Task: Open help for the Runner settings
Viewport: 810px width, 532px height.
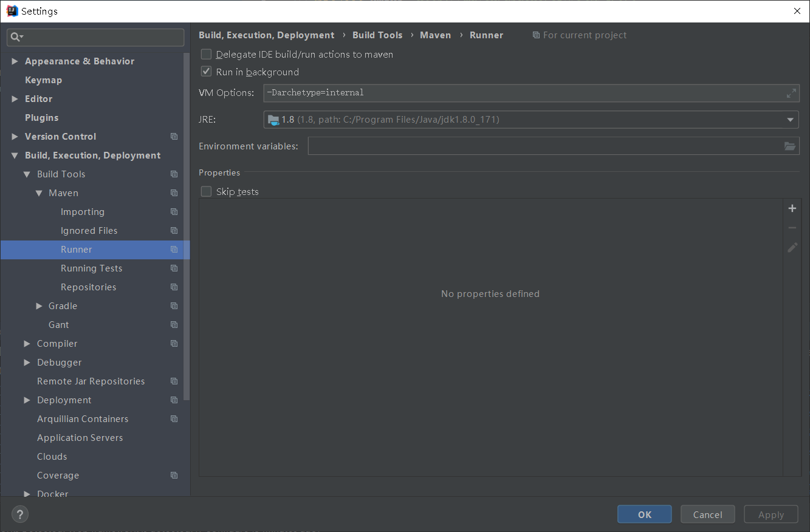Action: (x=19, y=514)
